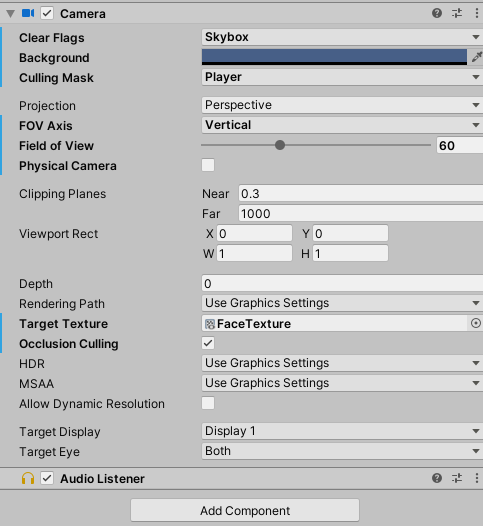
Task: Collapse the Camera component foldout triangle
Action: [11, 14]
